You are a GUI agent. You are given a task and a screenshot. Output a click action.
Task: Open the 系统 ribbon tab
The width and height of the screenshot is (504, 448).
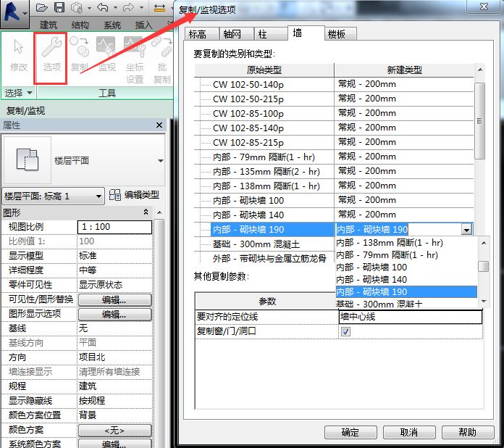112,25
